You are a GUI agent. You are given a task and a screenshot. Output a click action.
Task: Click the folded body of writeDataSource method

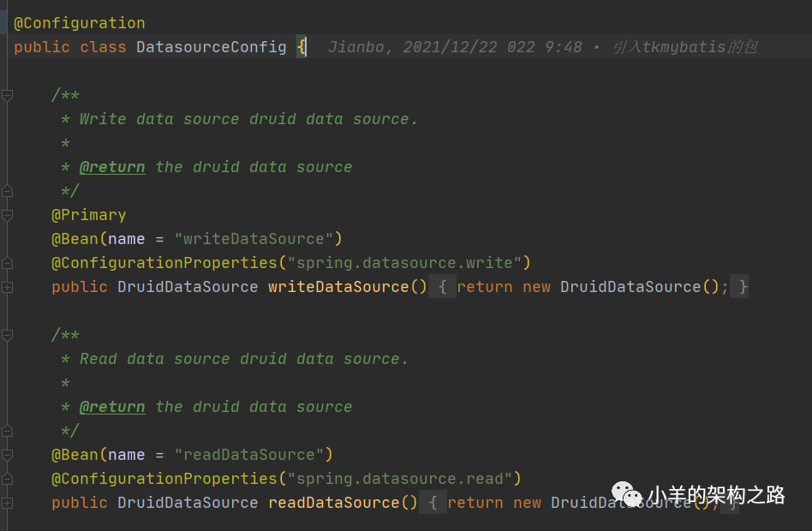(x=592, y=287)
